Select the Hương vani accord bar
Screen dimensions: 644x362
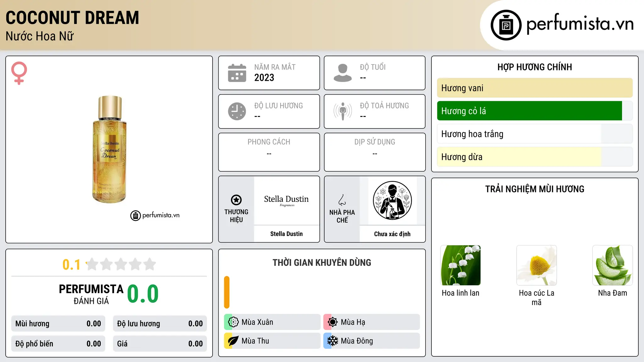pyautogui.click(x=535, y=88)
